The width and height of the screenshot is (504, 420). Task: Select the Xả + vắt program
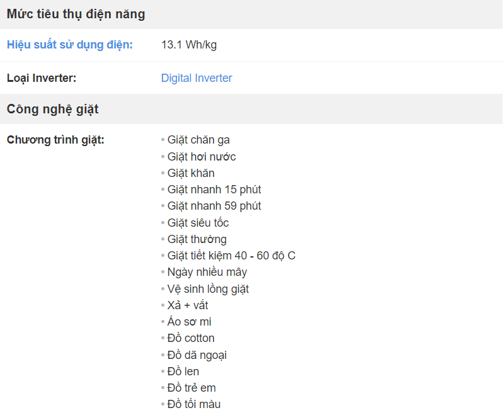coord(188,305)
